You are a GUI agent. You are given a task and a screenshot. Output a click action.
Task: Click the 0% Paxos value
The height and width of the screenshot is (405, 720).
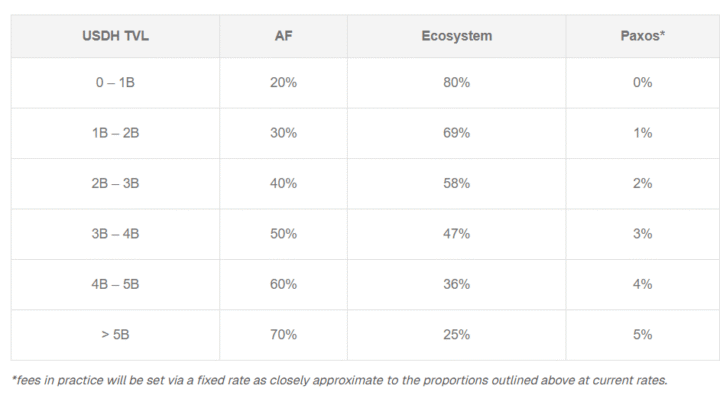coord(642,83)
